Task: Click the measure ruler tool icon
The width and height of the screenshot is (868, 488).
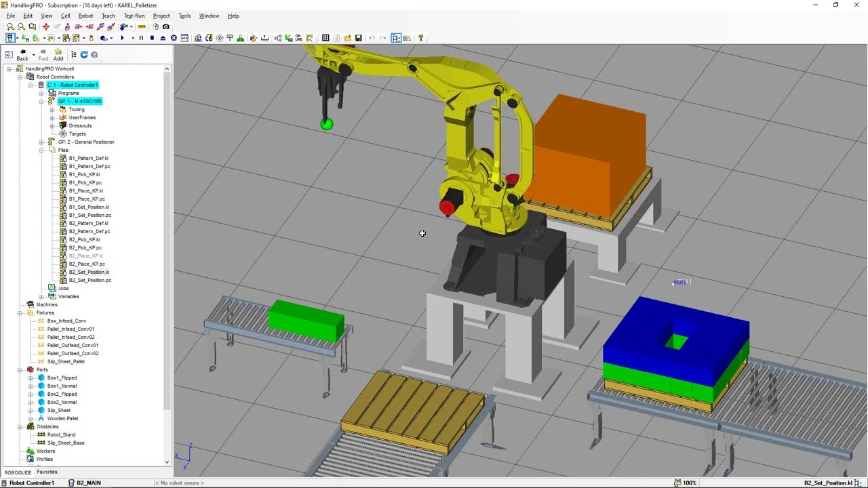Action: click(x=142, y=26)
